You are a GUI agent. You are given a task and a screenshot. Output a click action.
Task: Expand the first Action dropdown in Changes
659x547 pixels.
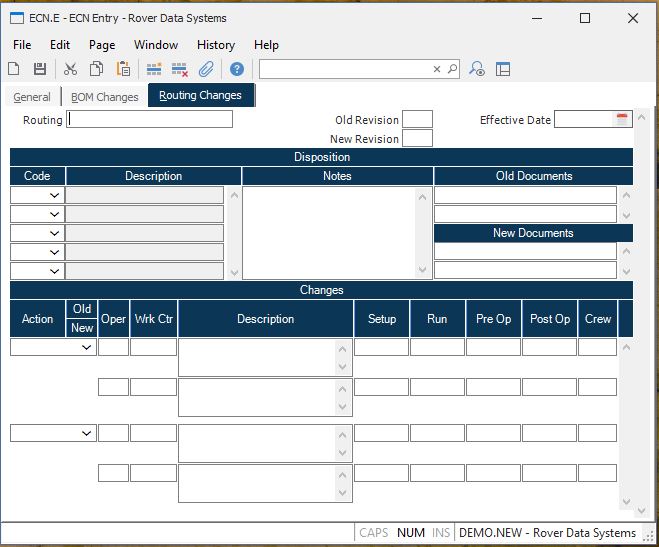87,347
